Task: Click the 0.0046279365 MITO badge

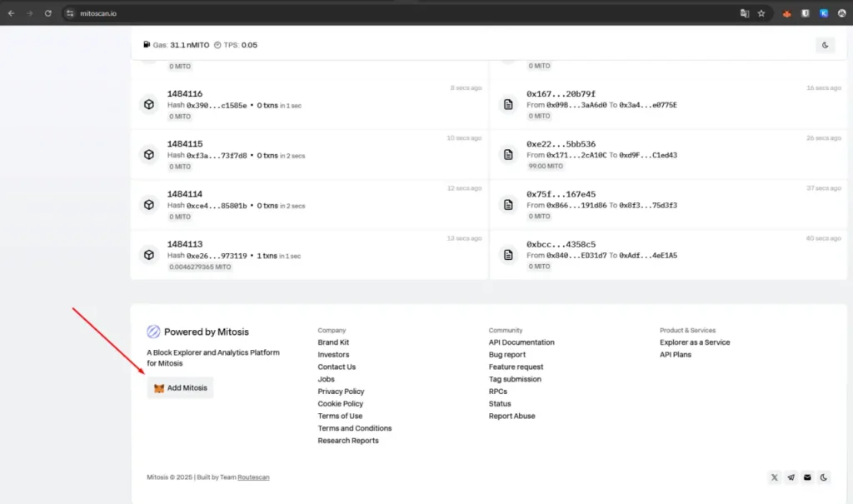Action: (200, 267)
